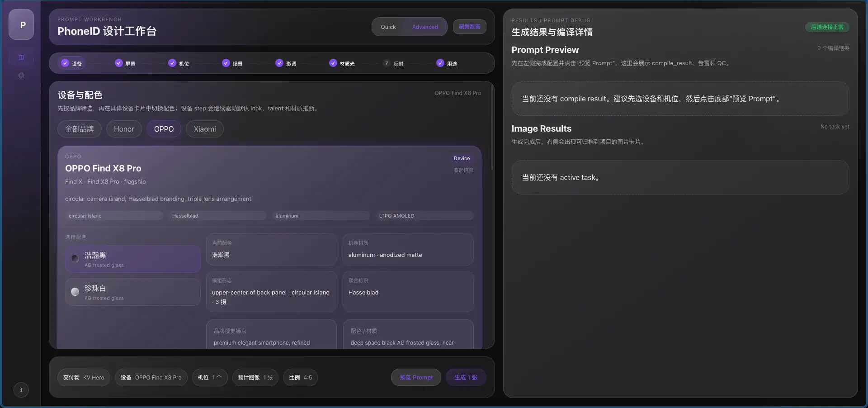Click the 机身材质 aluminum card
Image resolution: width=868 pixels, height=408 pixels.
pos(408,249)
